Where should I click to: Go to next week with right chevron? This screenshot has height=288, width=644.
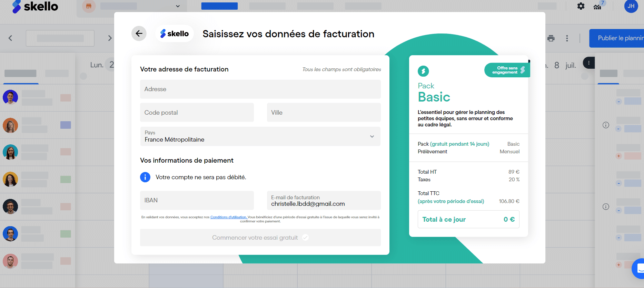[x=110, y=38]
